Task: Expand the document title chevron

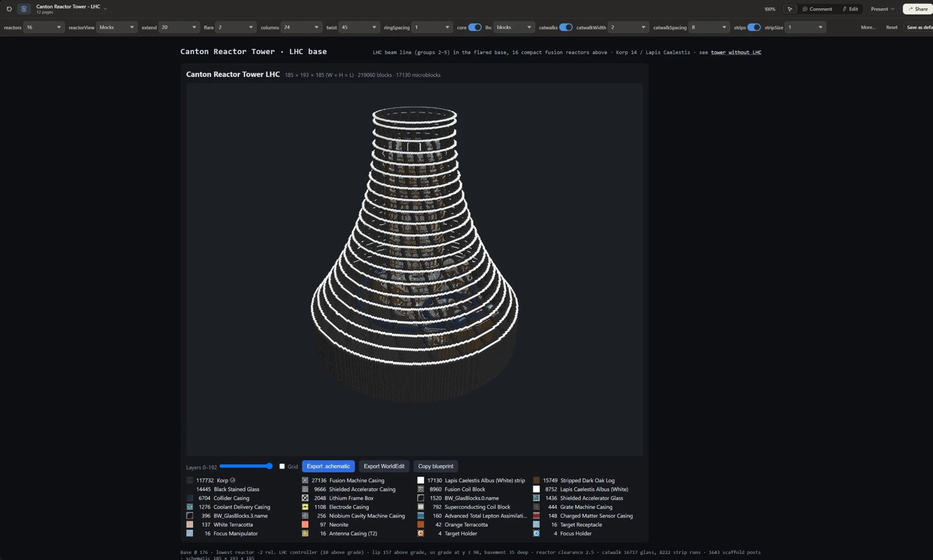Action: coord(106,8)
